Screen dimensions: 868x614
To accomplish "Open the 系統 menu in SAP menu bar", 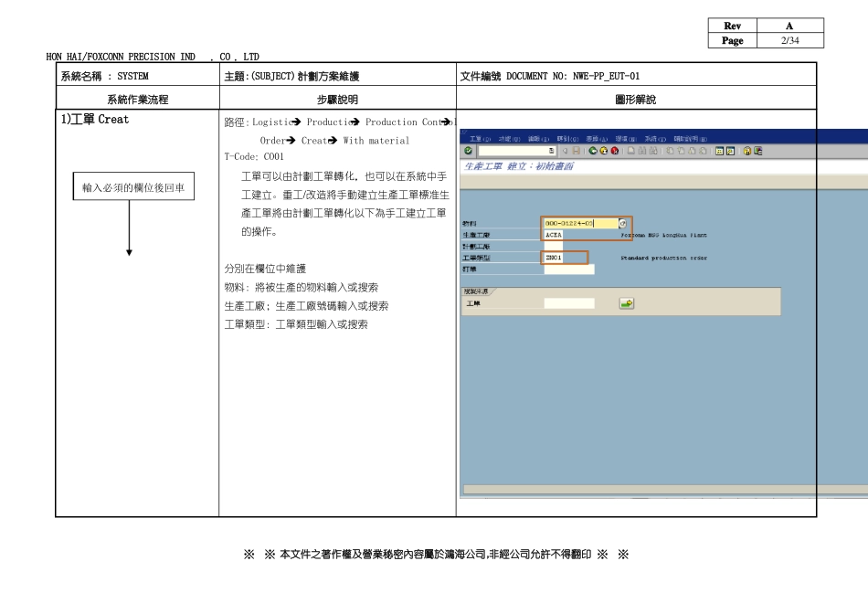I will [x=655, y=138].
